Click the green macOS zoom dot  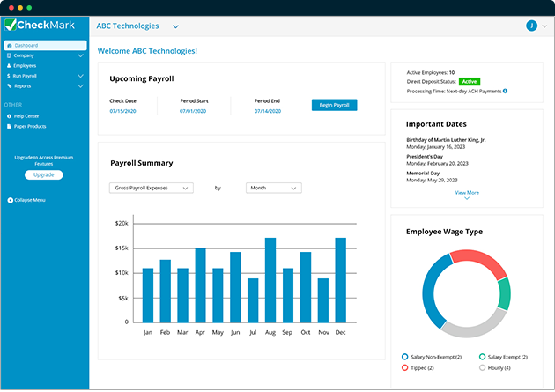29,7
